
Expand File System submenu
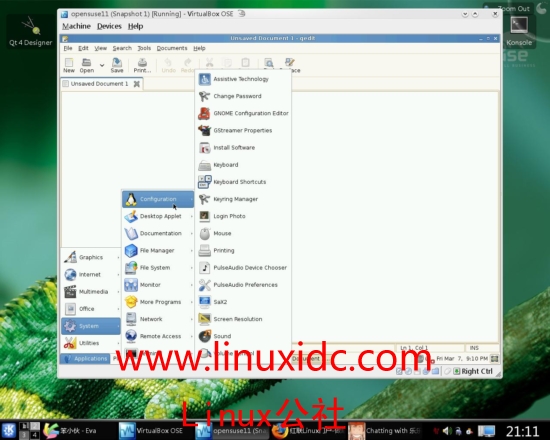[158, 268]
